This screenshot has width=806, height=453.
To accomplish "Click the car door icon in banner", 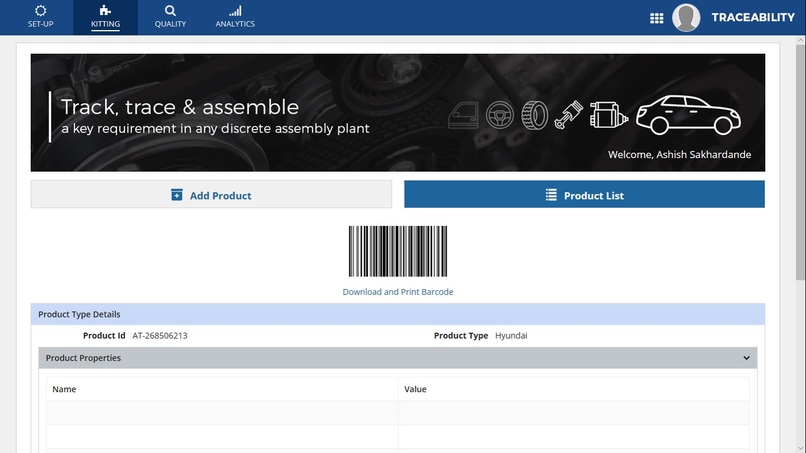I will pyautogui.click(x=463, y=115).
